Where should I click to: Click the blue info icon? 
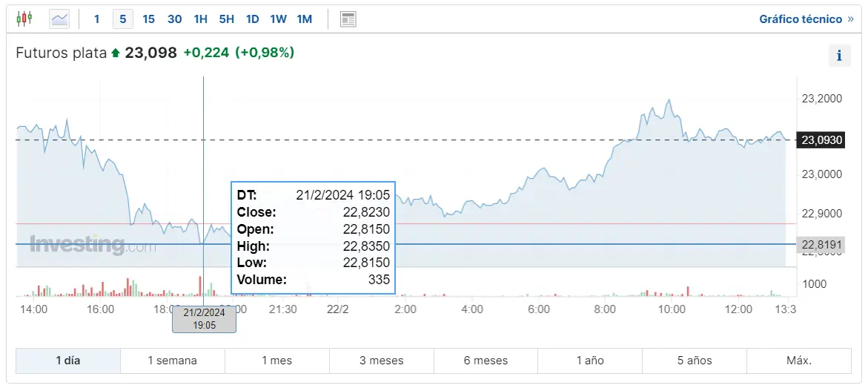pos(839,55)
